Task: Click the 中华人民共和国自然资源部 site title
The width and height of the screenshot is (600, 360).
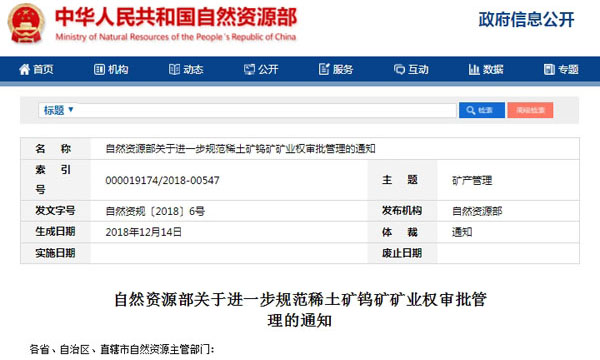Action: pyautogui.click(x=176, y=17)
